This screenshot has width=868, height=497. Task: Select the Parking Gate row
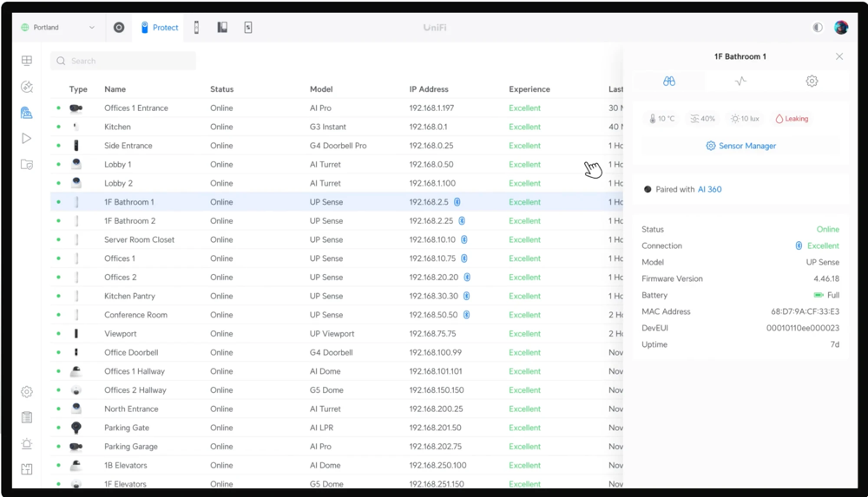tap(337, 428)
